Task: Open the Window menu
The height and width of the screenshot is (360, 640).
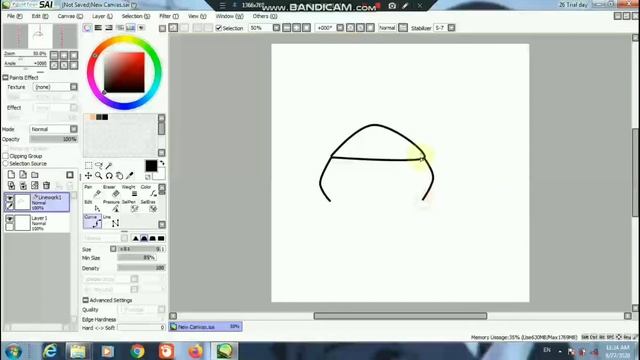Action: [229, 16]
